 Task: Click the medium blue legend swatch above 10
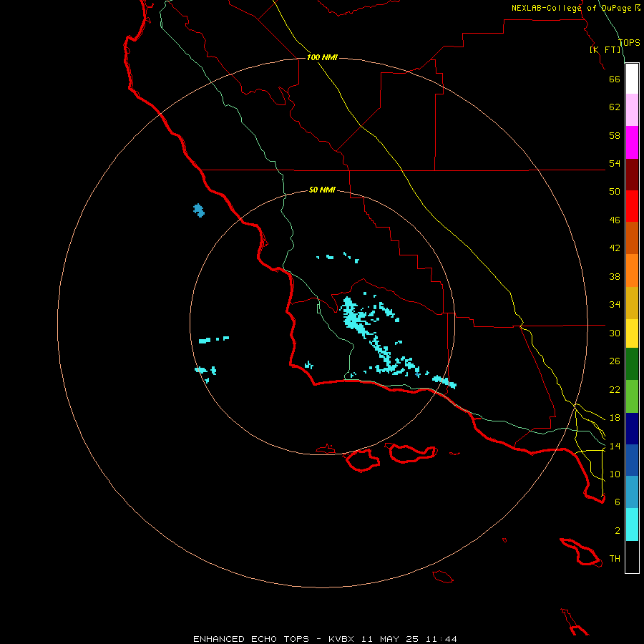[x=632, y=460]
